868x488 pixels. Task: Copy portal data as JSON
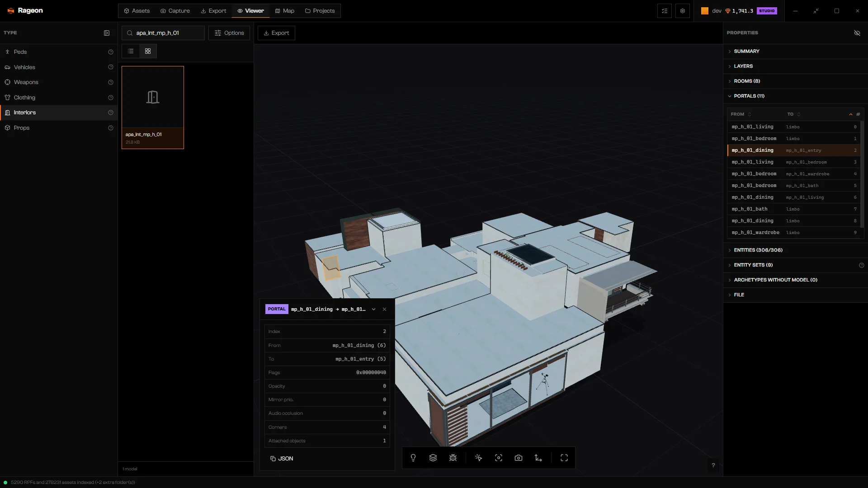(x=282, y=459)
